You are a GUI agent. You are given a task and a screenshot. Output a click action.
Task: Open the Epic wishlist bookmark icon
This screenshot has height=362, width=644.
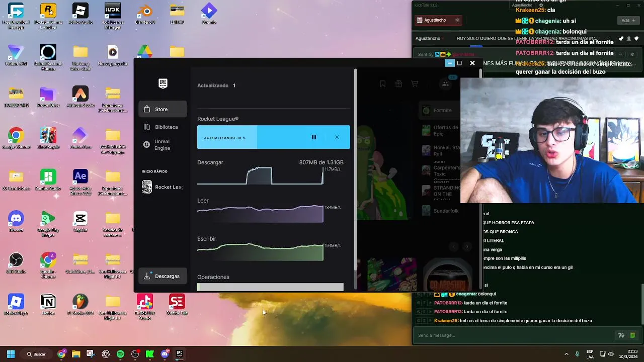(382, 84)
